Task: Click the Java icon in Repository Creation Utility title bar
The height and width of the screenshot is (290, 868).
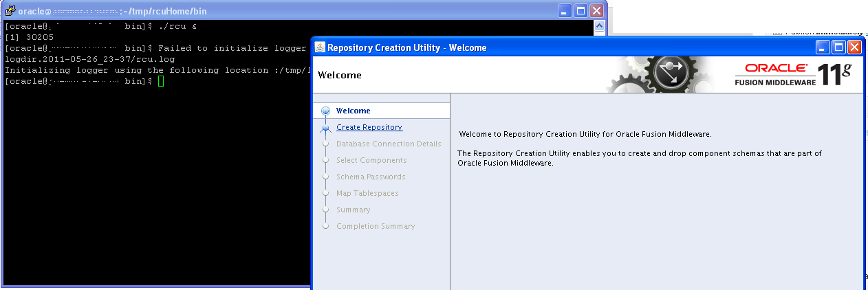Action: pyautogui.click(x=320, y=47)
